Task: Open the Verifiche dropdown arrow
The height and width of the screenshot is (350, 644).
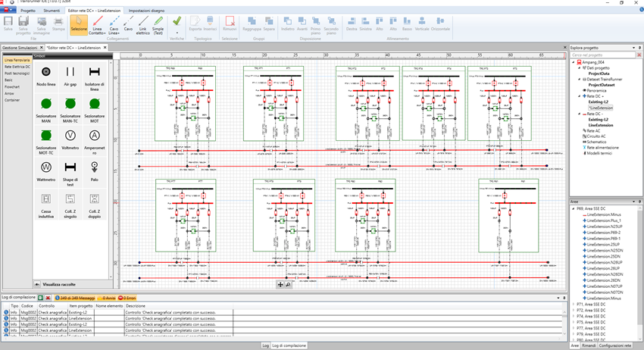Action: pyautogui.click(x=177, y=33)
